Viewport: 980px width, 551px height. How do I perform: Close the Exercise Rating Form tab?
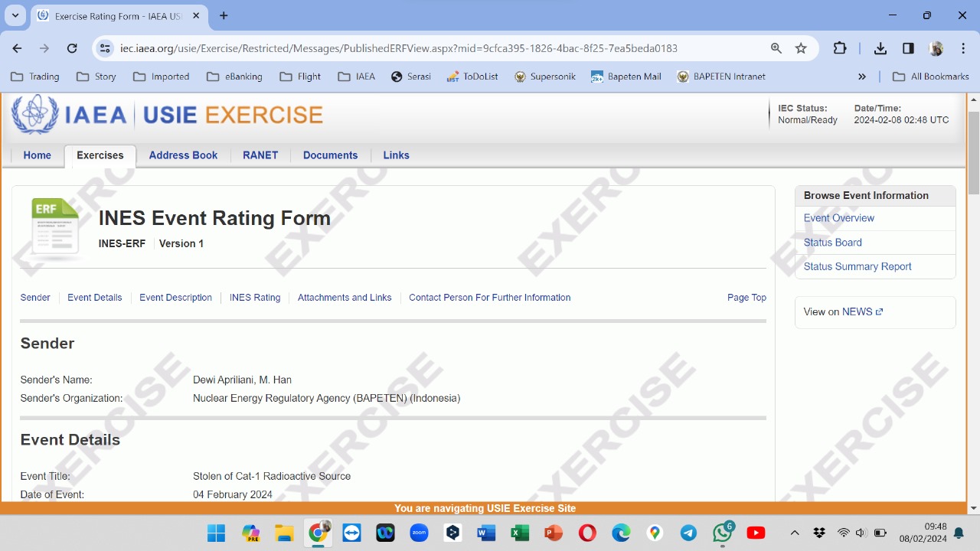(x=198, y=15)
